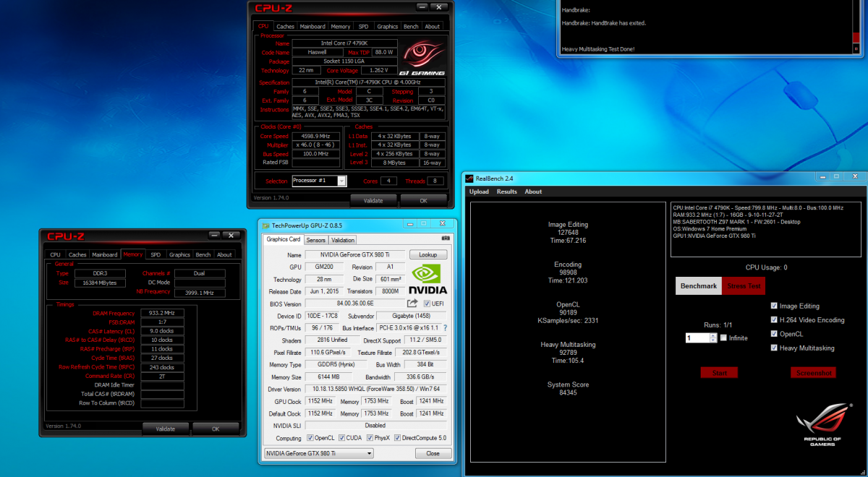Open SPD tab in CPU-Z memory window
Viewport: 868px width, 477px height.
point(156,254)
